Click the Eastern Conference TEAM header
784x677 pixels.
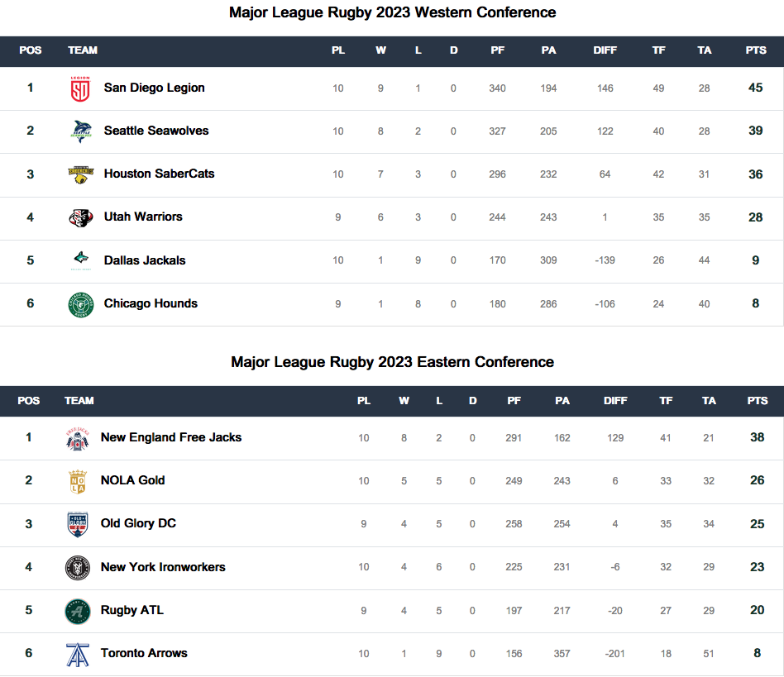pyautogui.click(x=79, y=401)
